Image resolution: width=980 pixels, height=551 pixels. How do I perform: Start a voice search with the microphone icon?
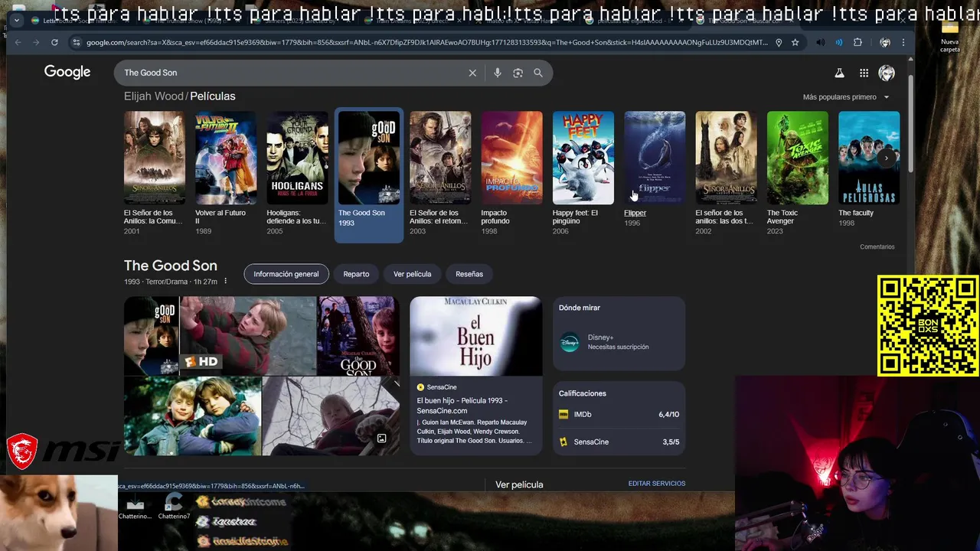click(497, 73)
